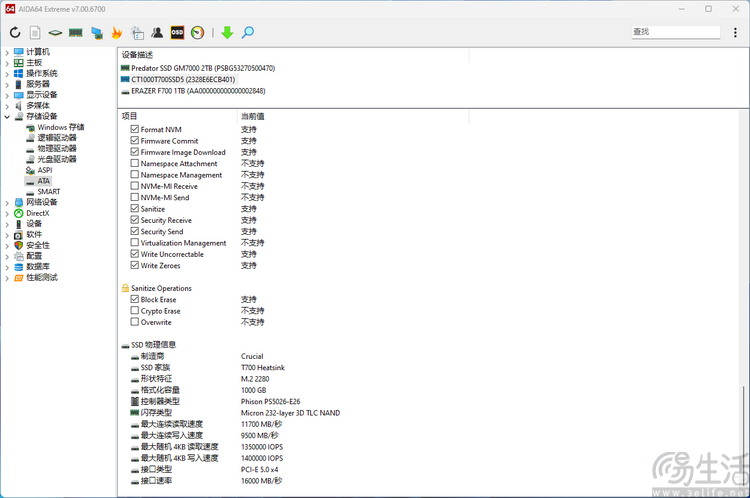Click the AIDA64 app logo icon
This screenshot has height=498, width=750.
point(10,9)
